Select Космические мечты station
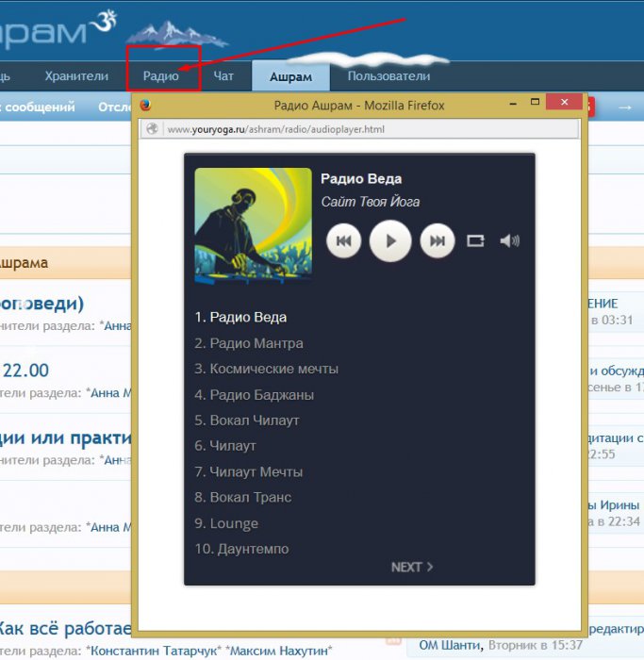The height and width of the screenshot is (660, 644). [266, 369]
